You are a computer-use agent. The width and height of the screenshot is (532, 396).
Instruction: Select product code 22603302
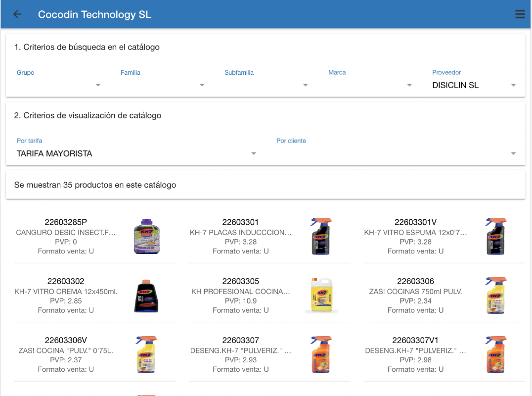pos(66,281)
